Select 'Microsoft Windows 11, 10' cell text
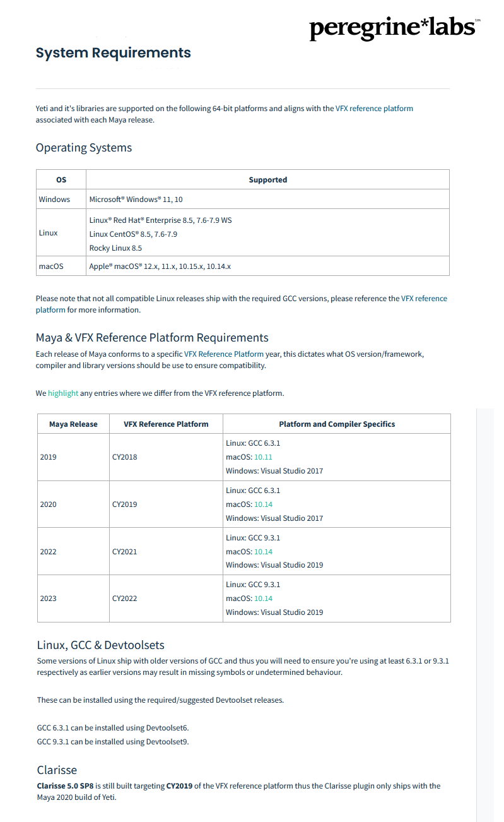 (x=136, y=200)
